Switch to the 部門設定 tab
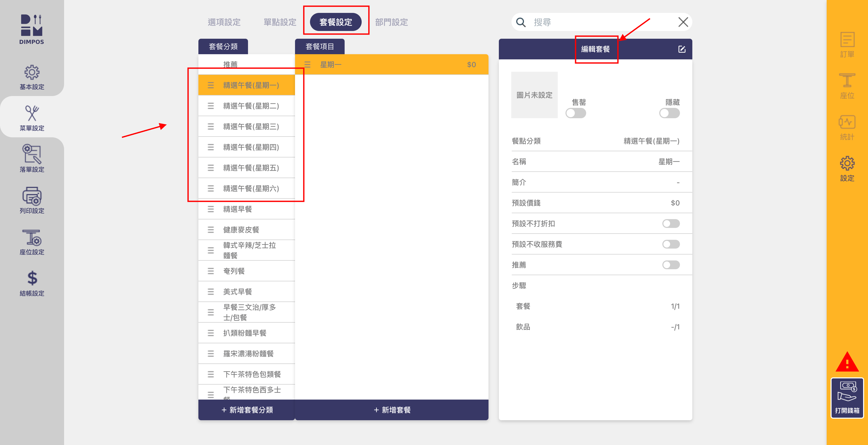Viewport: 868px width, 445px height. (391, 22)
